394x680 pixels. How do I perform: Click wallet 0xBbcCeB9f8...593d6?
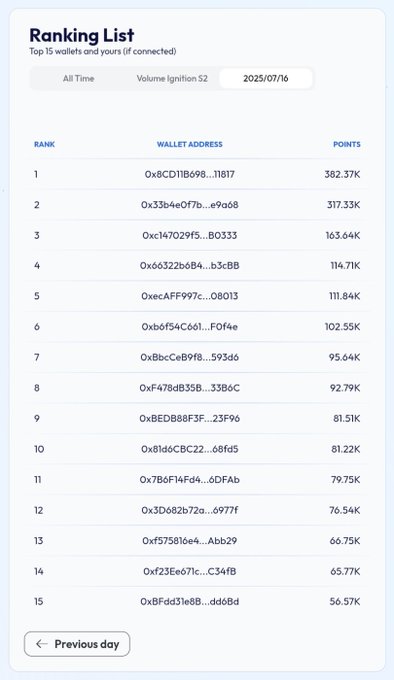(x=190, y=357)
